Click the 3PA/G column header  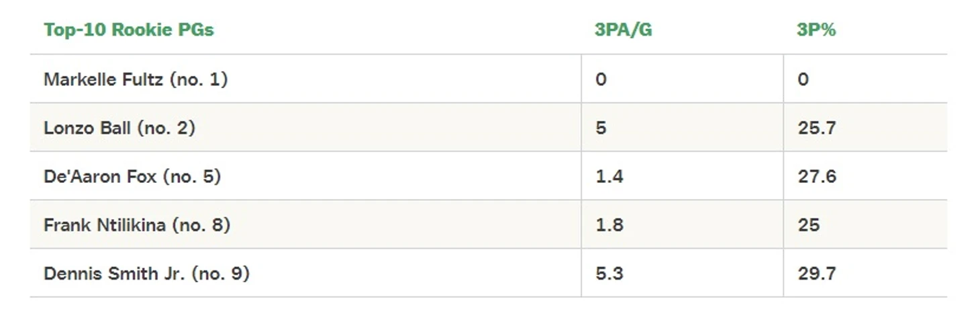point(623,30)
